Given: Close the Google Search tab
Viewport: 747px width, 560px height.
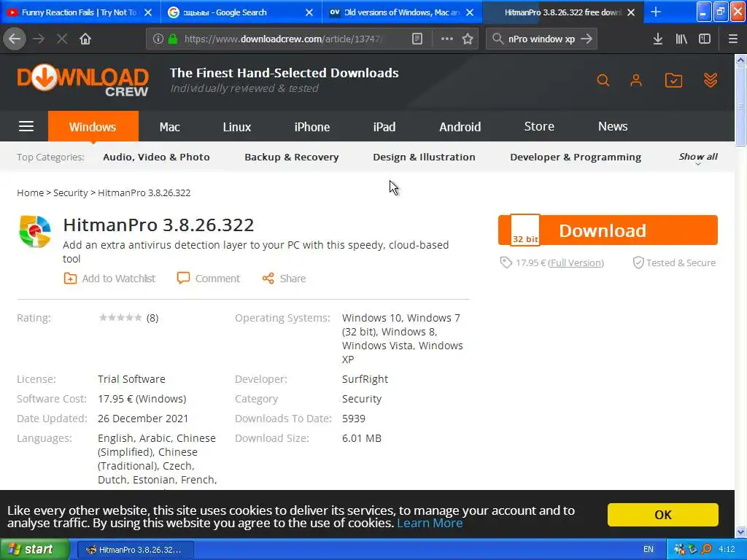Looking at the screenshot, I should pyautogui.click(x=309, y=12).
